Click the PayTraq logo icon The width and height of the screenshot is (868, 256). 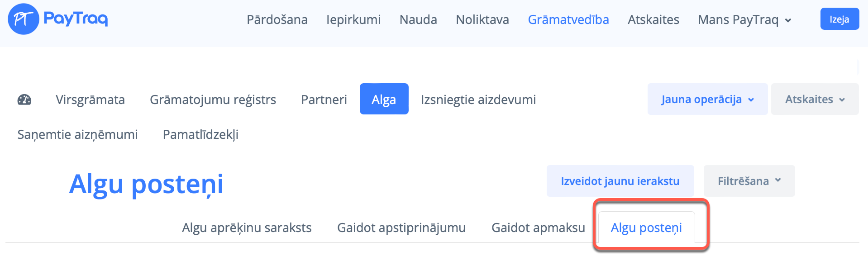[23, 19]
